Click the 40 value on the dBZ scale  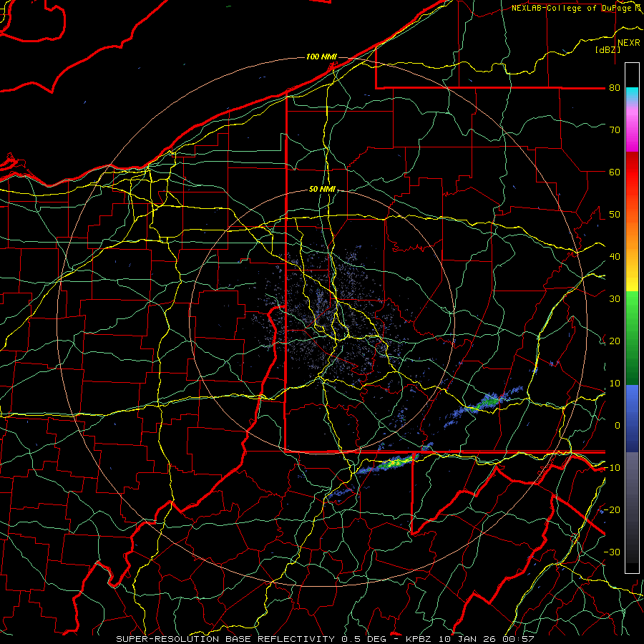point(615,256)
